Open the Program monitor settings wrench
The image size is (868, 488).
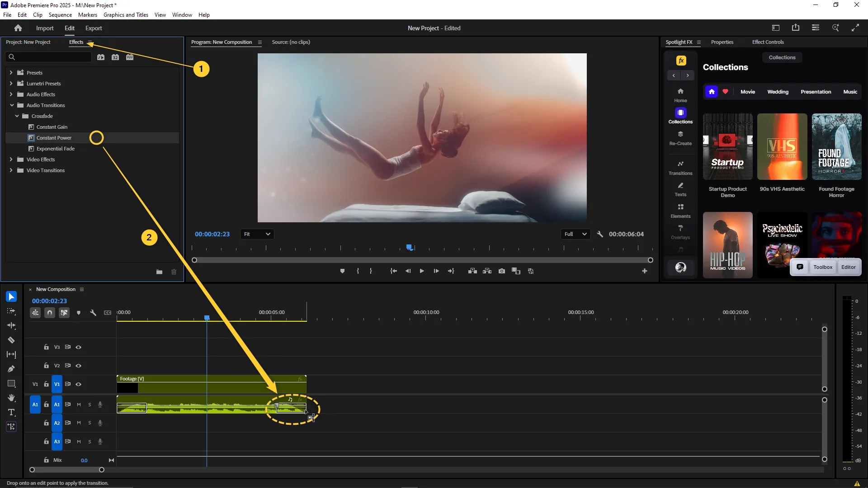(x=600, y=234)
